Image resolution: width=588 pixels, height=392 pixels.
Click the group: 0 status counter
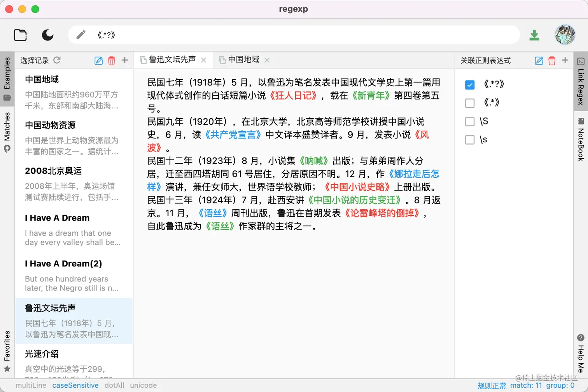(x=560, y=385)
